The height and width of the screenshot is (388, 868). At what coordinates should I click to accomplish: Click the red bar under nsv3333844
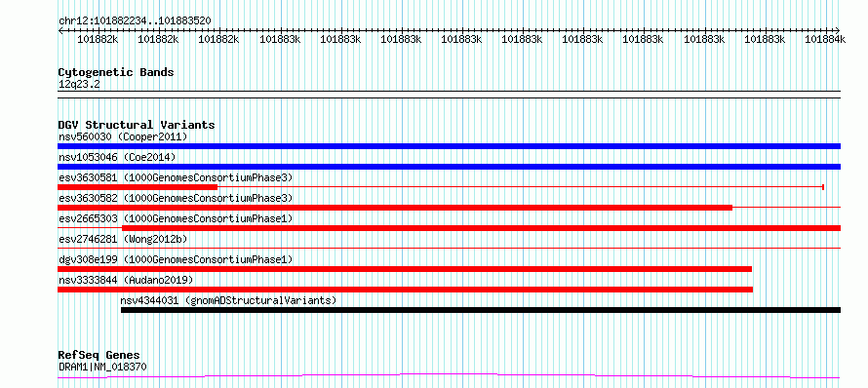pos(405,290)
